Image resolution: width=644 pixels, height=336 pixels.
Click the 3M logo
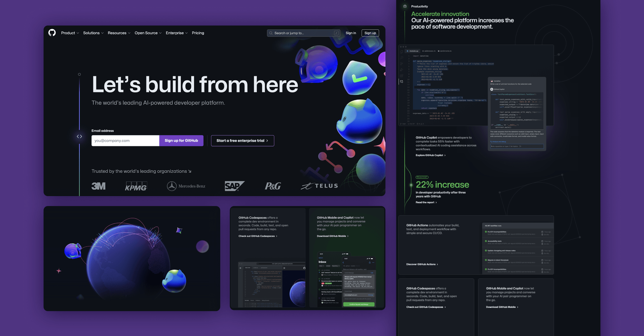click(x=98, y=186)
